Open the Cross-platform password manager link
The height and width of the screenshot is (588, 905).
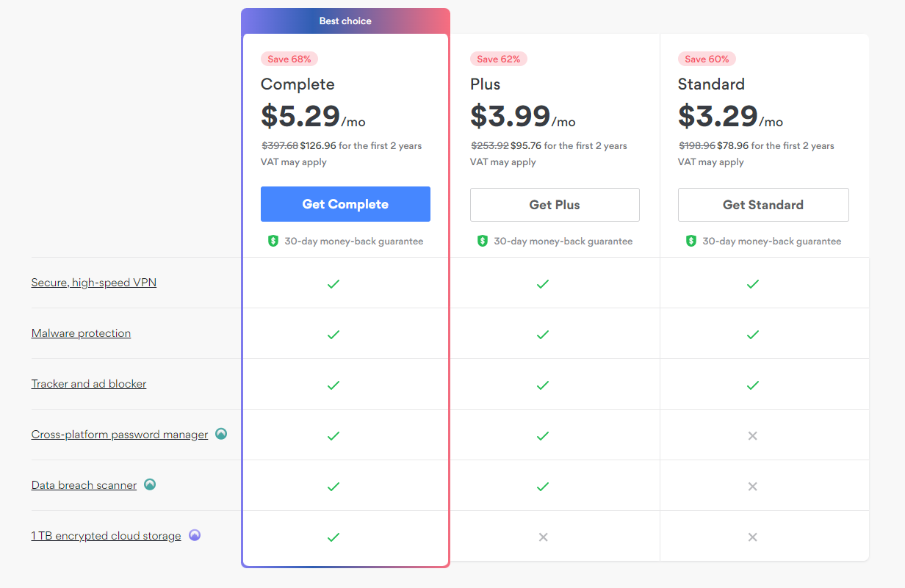[120, 435]
